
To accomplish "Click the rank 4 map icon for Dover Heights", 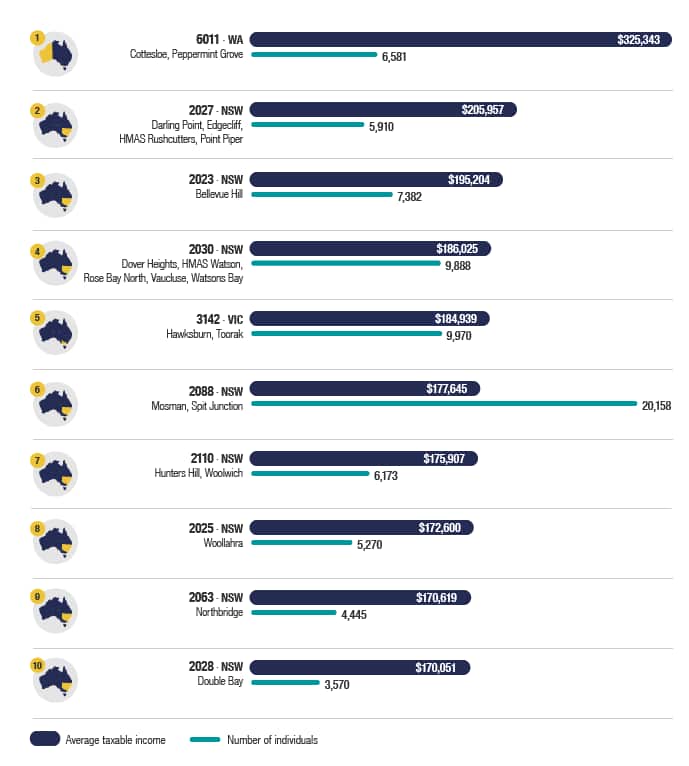I will coord(55,264).
